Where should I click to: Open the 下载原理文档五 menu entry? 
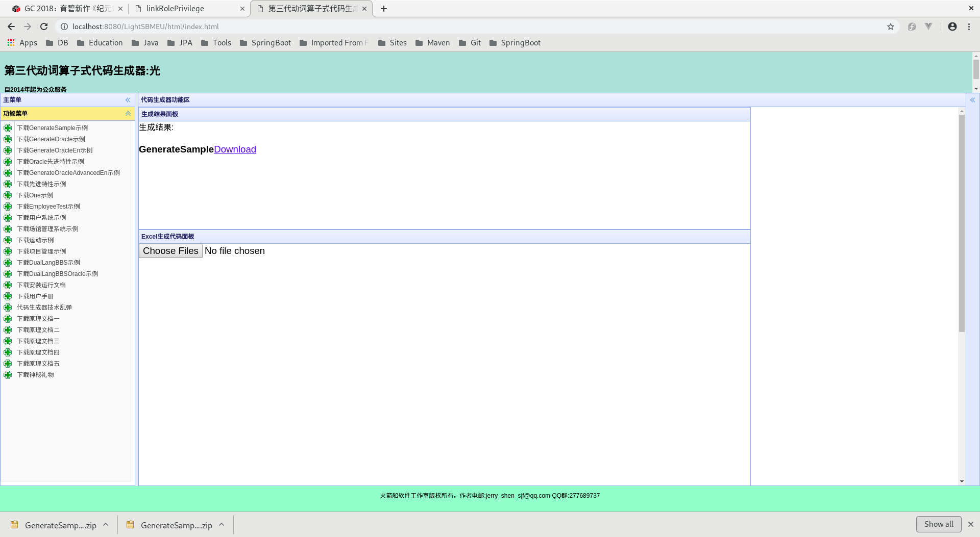click(38, 364)
